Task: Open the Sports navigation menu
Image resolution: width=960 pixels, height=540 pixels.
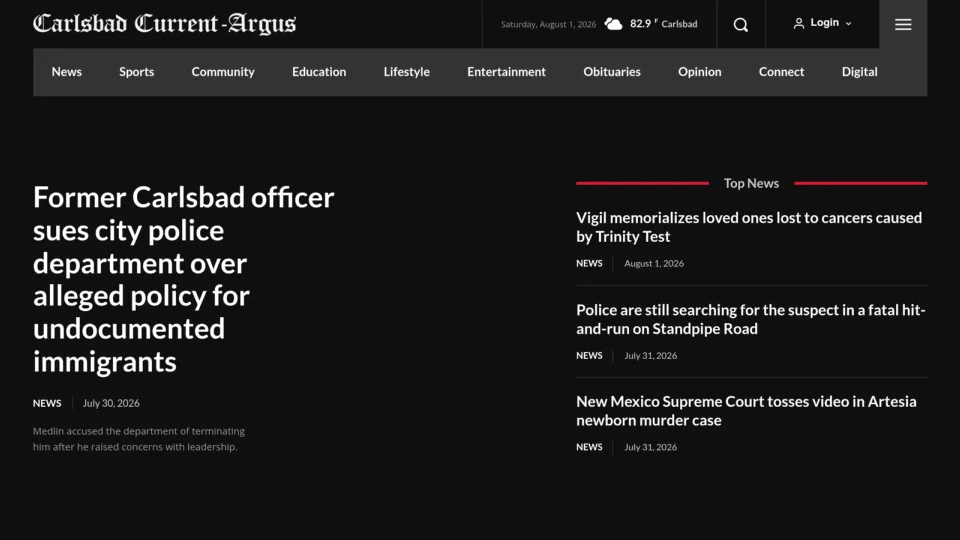Action: click(137, 72)
